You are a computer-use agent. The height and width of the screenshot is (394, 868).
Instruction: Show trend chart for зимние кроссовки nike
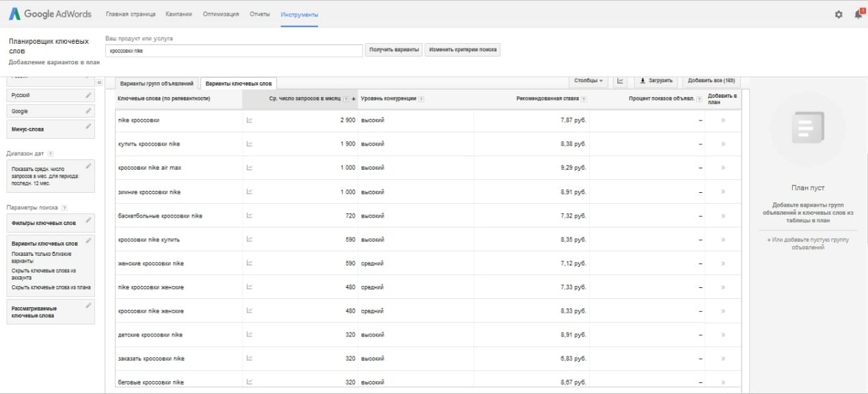coord(249,192)
